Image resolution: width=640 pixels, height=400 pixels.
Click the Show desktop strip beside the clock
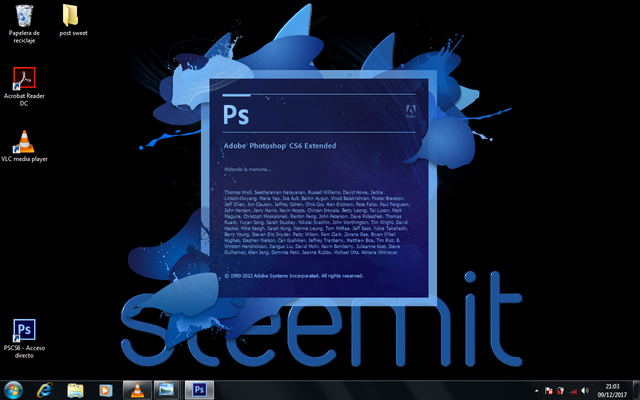point(636,390)
